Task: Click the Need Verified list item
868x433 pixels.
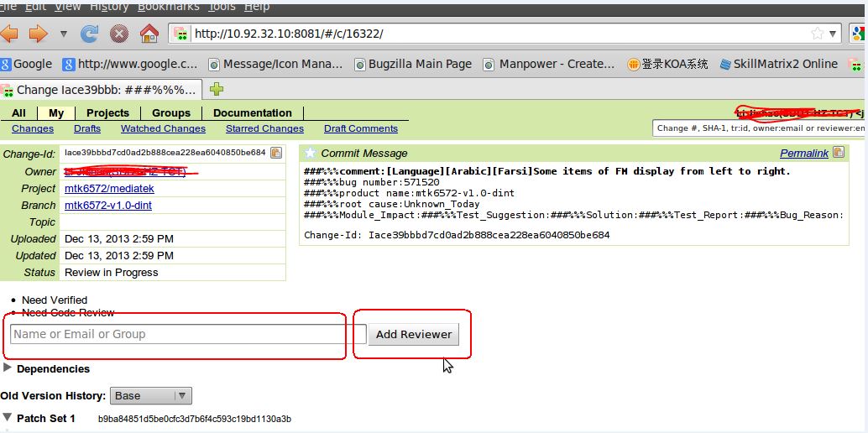Action: 55,300
